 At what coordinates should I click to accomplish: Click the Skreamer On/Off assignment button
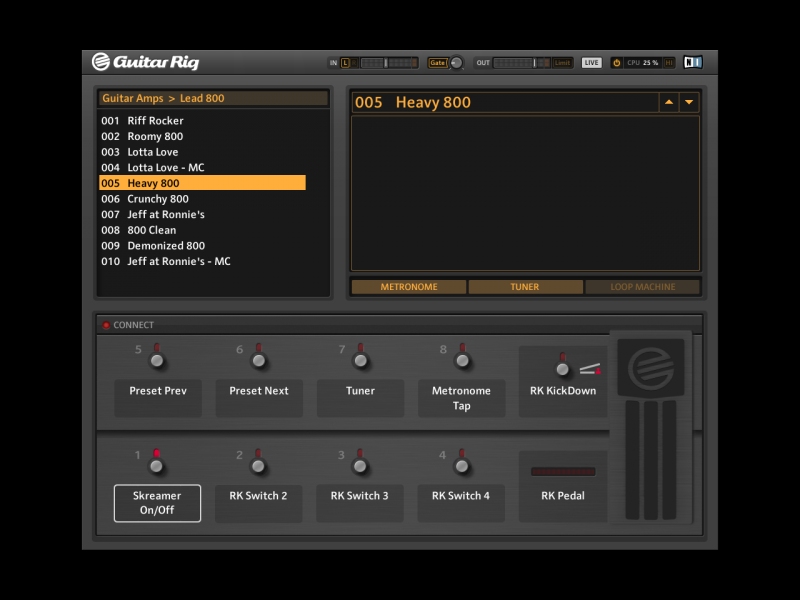157,503
